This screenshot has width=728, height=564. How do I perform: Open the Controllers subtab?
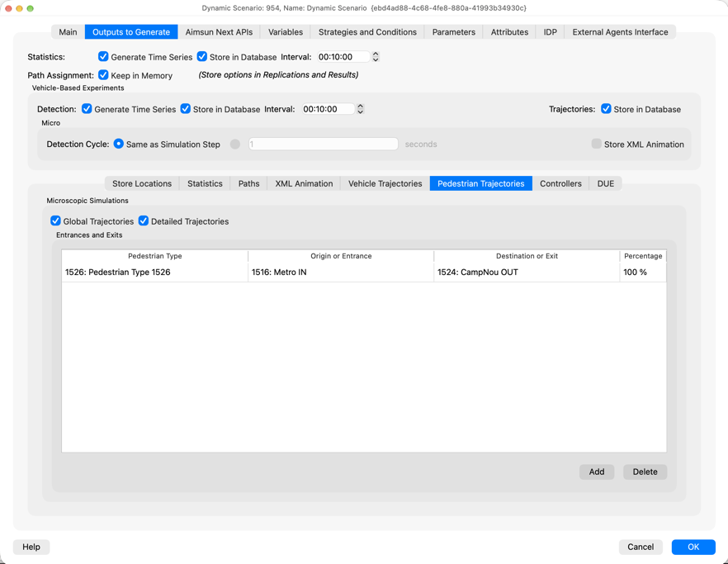coord(560,183)
